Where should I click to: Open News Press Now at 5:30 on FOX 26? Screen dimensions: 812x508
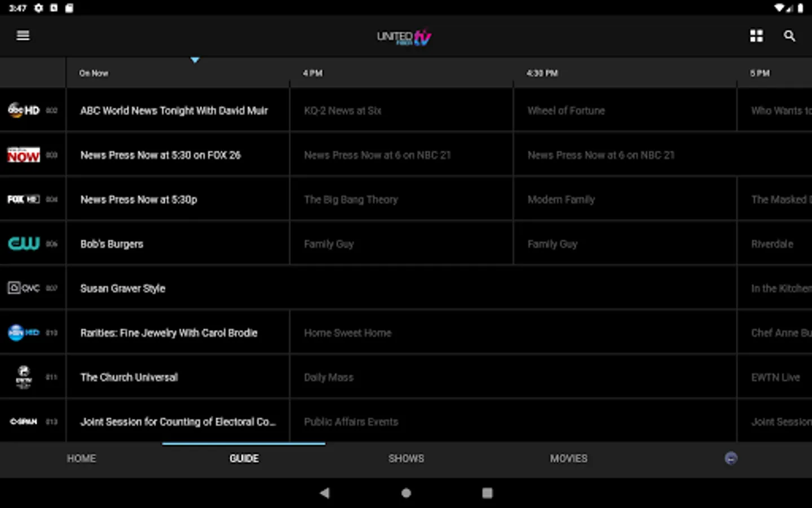(x=178, y=155)
